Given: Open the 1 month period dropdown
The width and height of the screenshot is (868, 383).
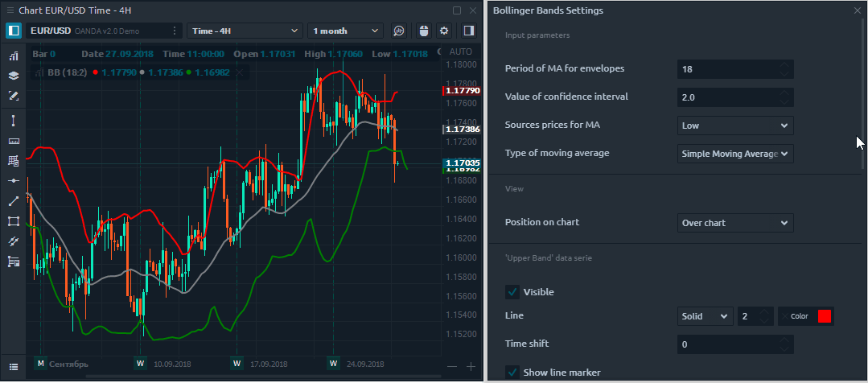Looking at the screenshot, I should click(x=345, y=31).
